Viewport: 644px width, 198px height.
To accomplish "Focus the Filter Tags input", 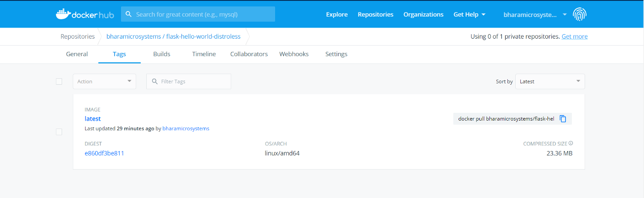I will tap(189, 82).
